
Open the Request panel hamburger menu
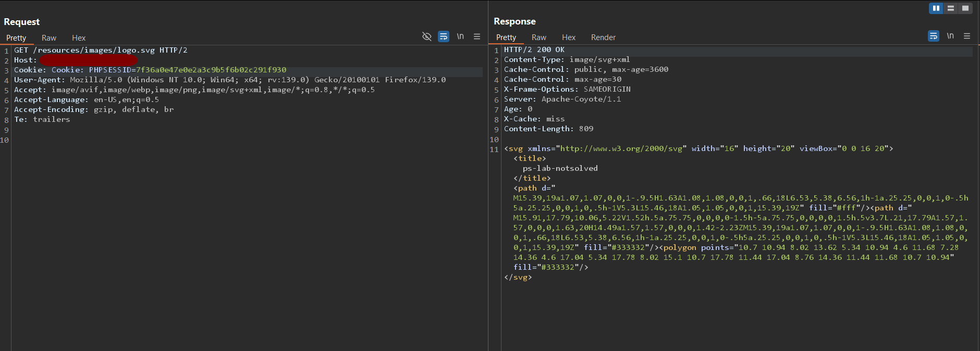tap(476, 36)
